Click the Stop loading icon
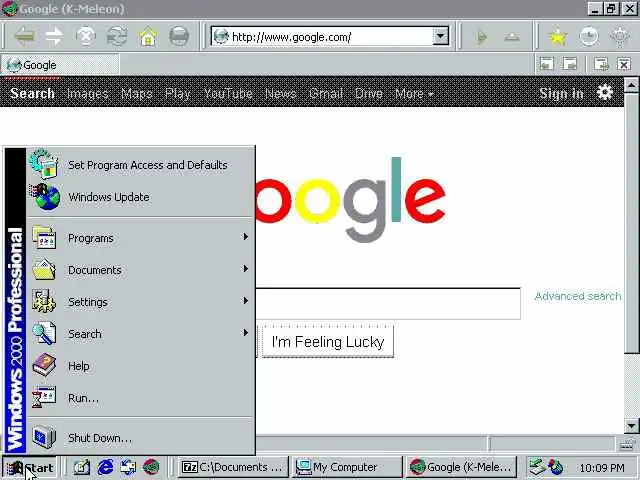 (86, 37)
